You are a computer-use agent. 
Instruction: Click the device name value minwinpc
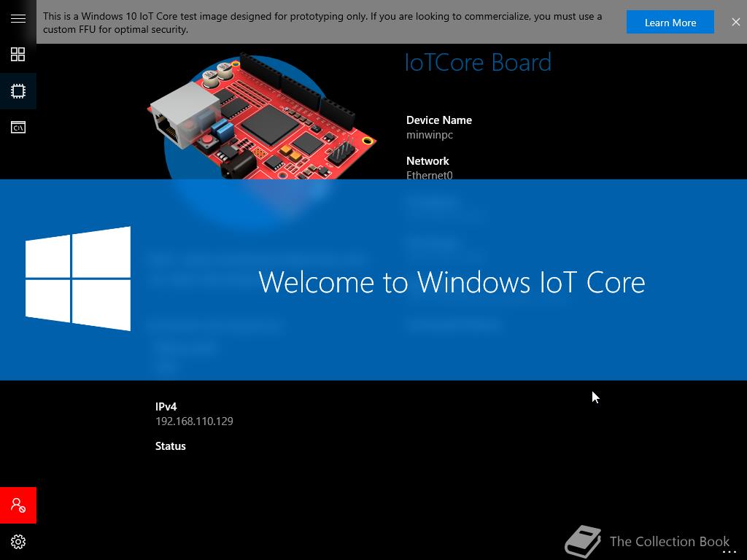[x=429, y=135]
